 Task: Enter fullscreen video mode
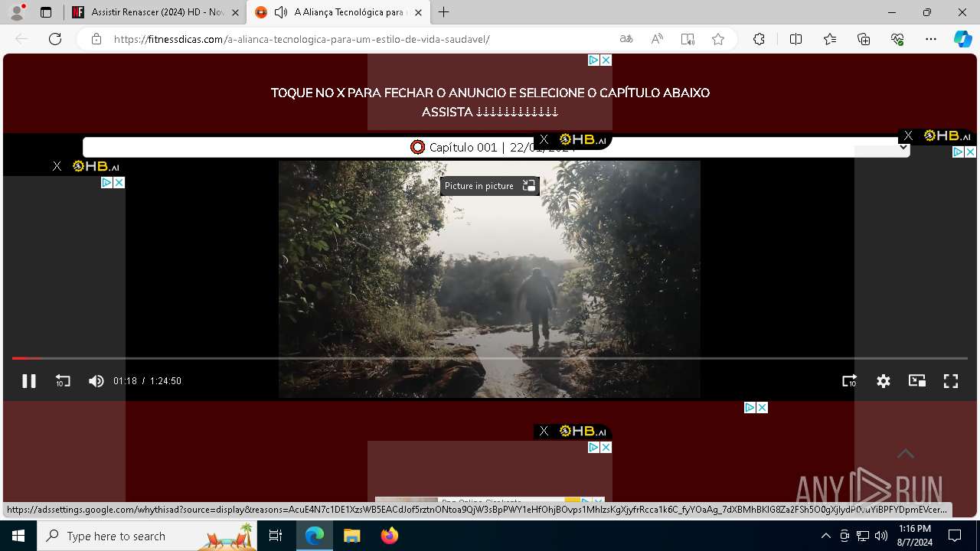coord(951,381)
